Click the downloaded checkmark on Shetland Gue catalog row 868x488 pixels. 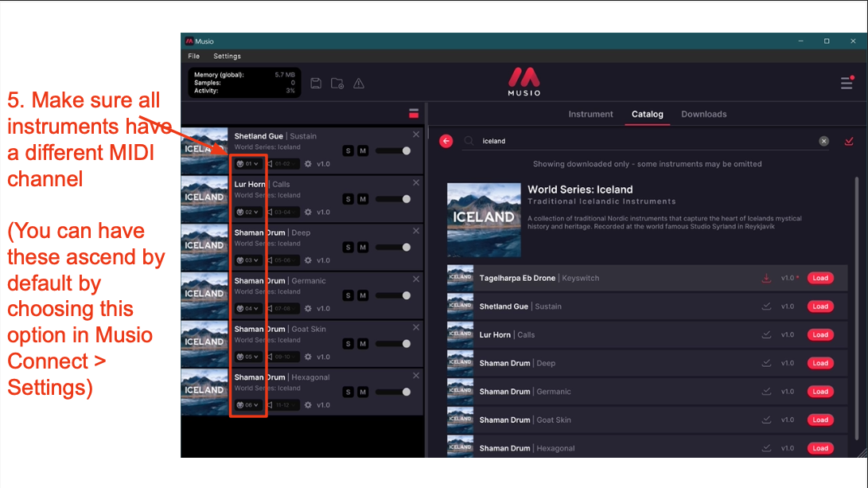766,306
